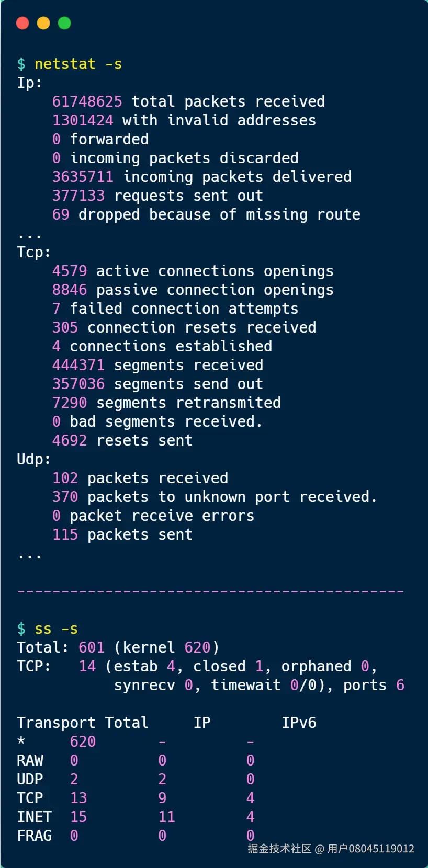428x868 pixels.
Task: Click the 'IPv6' column header
Action: point(299,723)
